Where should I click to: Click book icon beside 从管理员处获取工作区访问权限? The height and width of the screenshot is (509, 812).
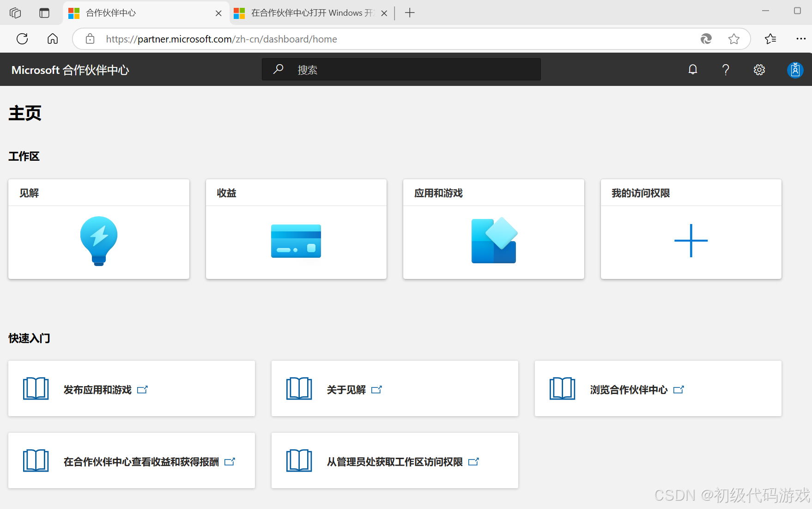coord(299,461)
